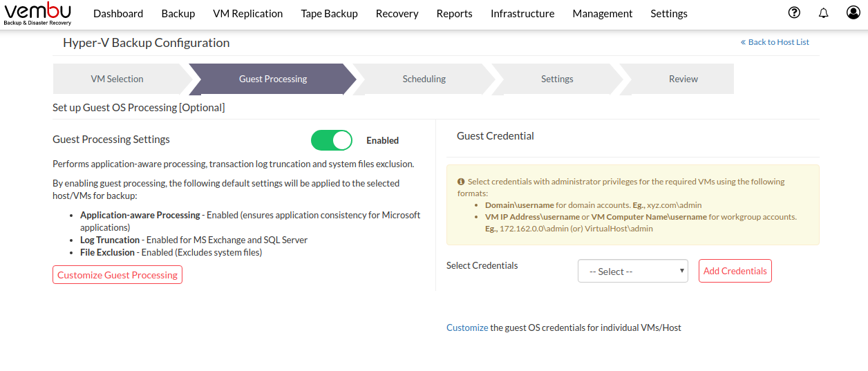Jump to the Review step
This screenshot has height=371, width=868.
683,79
